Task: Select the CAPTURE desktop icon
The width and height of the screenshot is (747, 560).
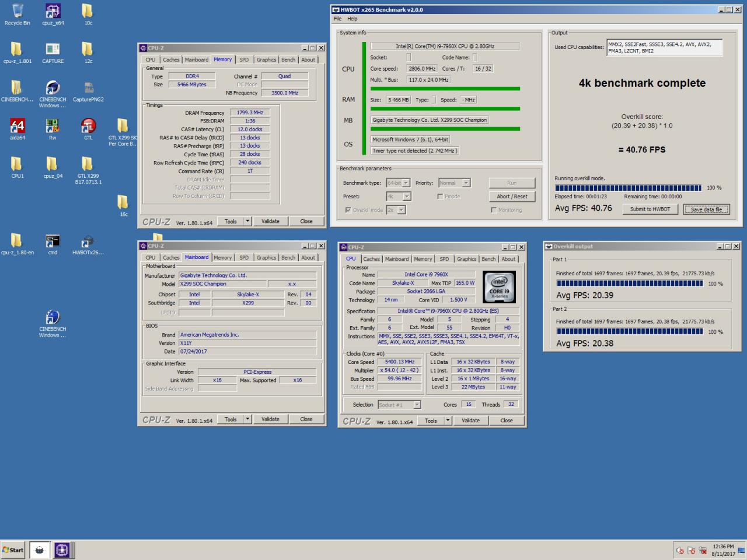Action: 53,52
